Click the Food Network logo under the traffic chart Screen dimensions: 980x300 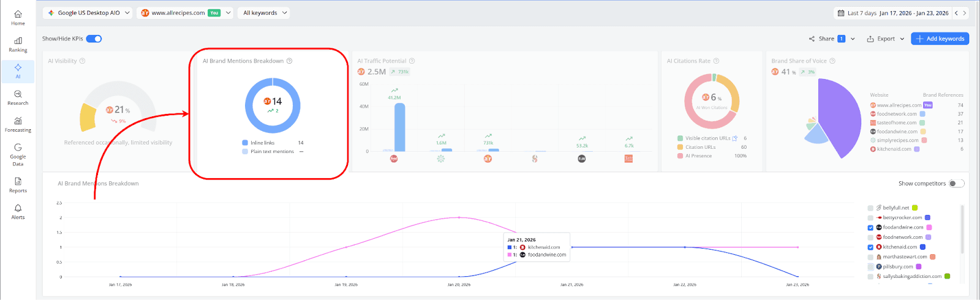click(x=394, y=159)
